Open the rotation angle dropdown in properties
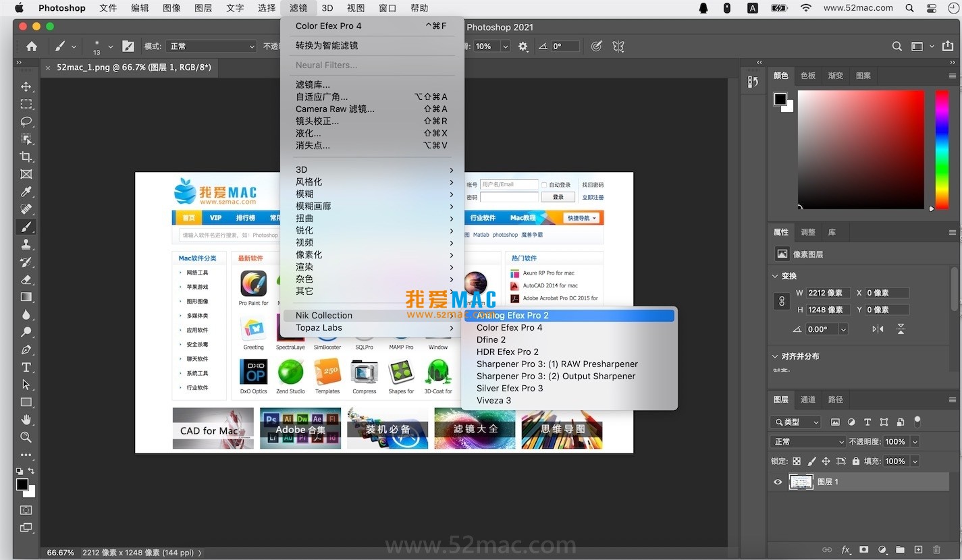This screenshot has height=560, width=962. click(x=843, y=329)
